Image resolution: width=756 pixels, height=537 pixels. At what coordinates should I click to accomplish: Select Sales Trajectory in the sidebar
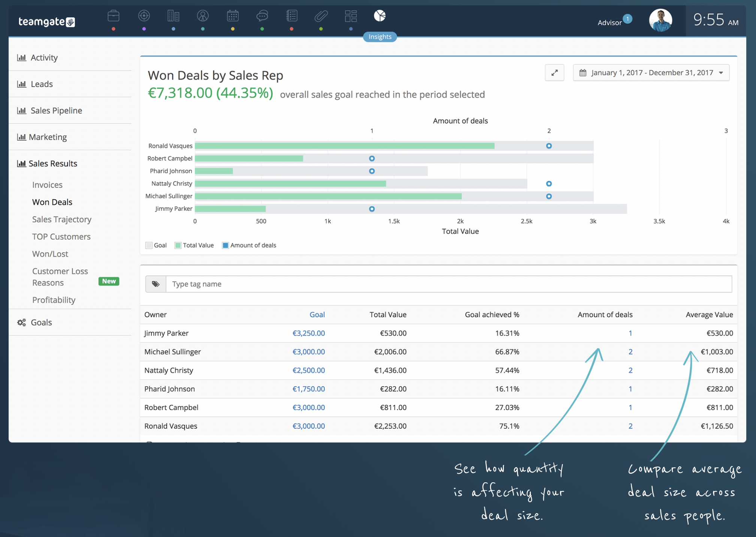point(62,219)
